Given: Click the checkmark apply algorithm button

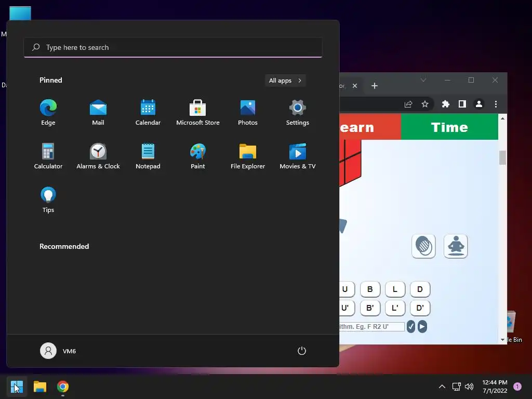Looking at the screenshot, I should 411,327.
